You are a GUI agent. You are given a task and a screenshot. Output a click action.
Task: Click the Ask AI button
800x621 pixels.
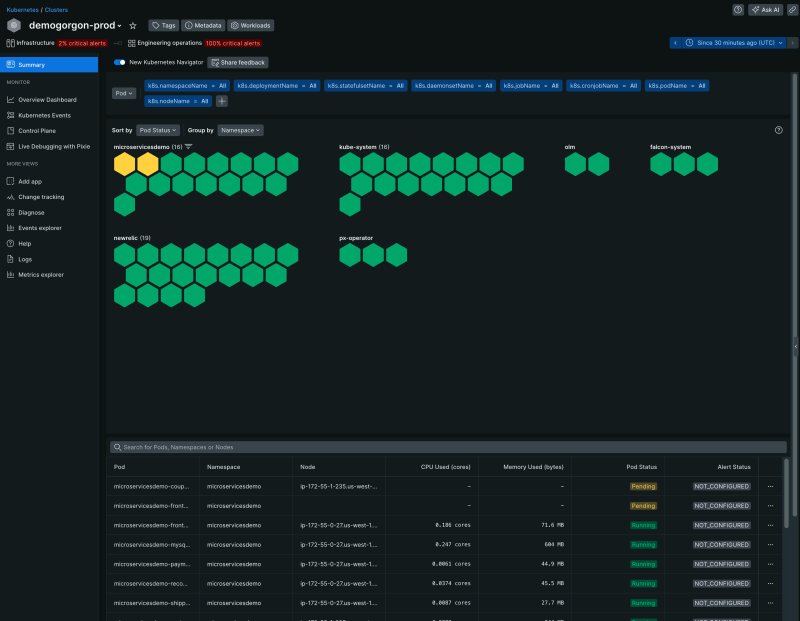tap(765, 9)
